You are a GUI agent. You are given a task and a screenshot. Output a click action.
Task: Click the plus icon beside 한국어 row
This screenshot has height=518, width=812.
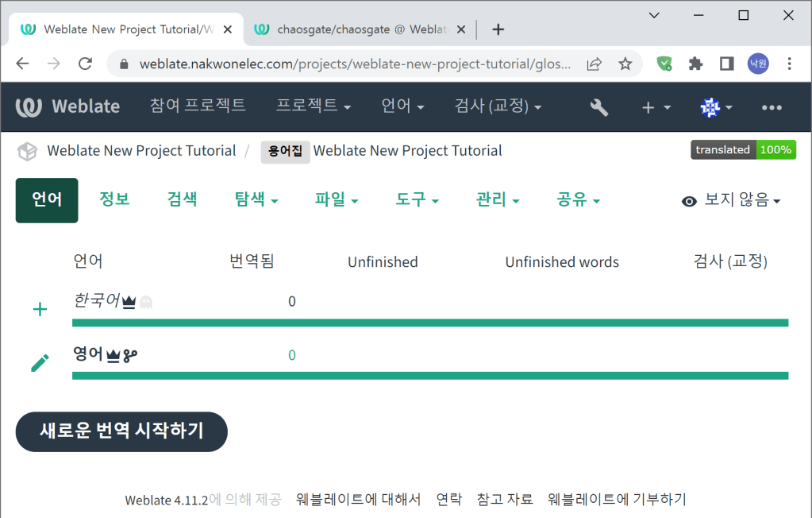pyautogui.click(x=40, y=309)
